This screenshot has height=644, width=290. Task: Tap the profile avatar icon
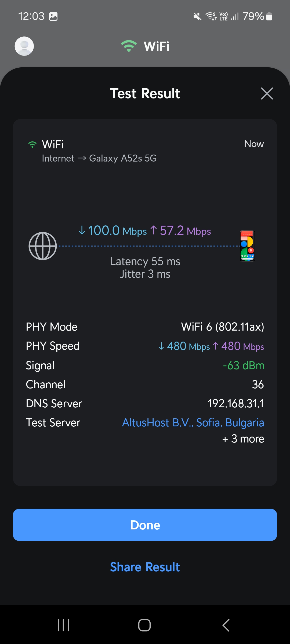coord(24,46)
